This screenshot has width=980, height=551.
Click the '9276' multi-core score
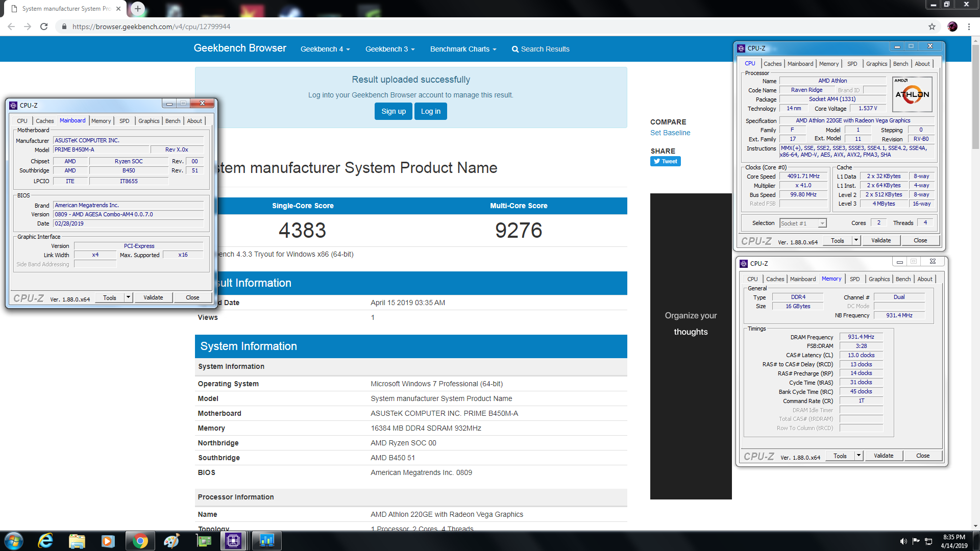(x=519, y=230)
